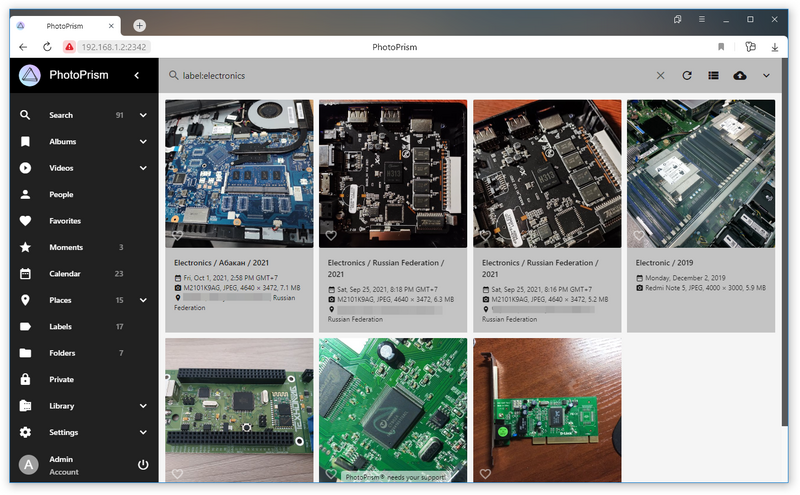
Task: Click the browser extensions icon near bookmark
Action: coord(750,47)
